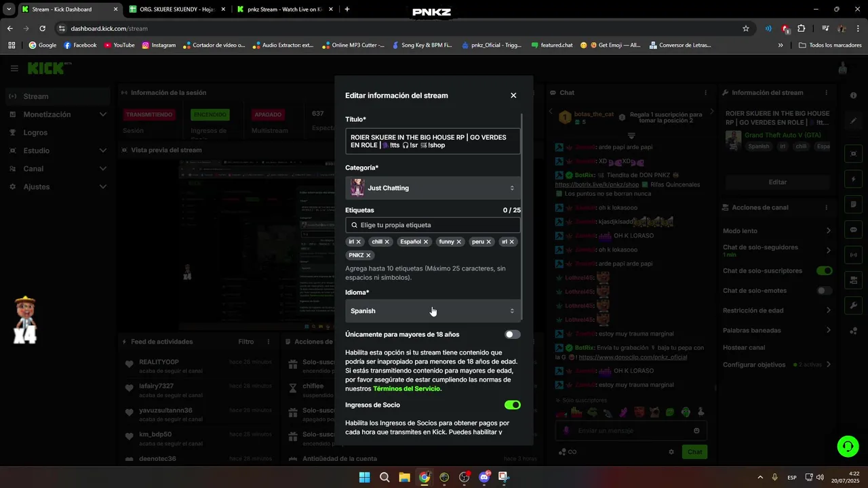Open the bookmarks overflow chevron
The width and height of the screenshot is (868, 488).
pos(781,45)
